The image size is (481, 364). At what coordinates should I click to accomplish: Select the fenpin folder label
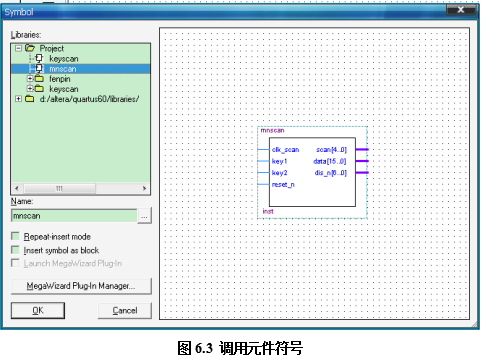coord(60,79)
